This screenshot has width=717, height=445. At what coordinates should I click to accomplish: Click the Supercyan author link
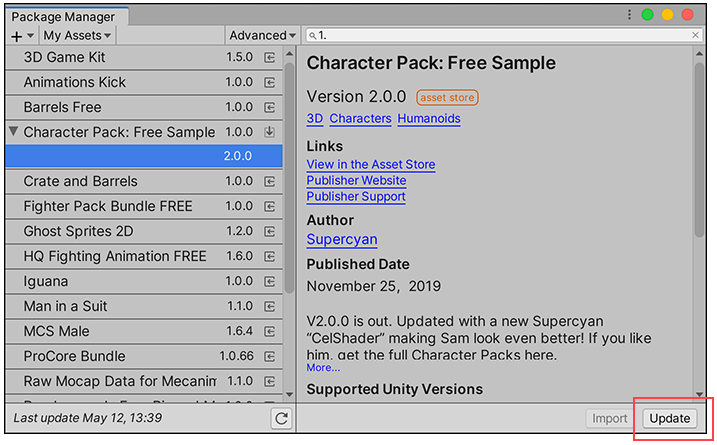coord(341,240)
